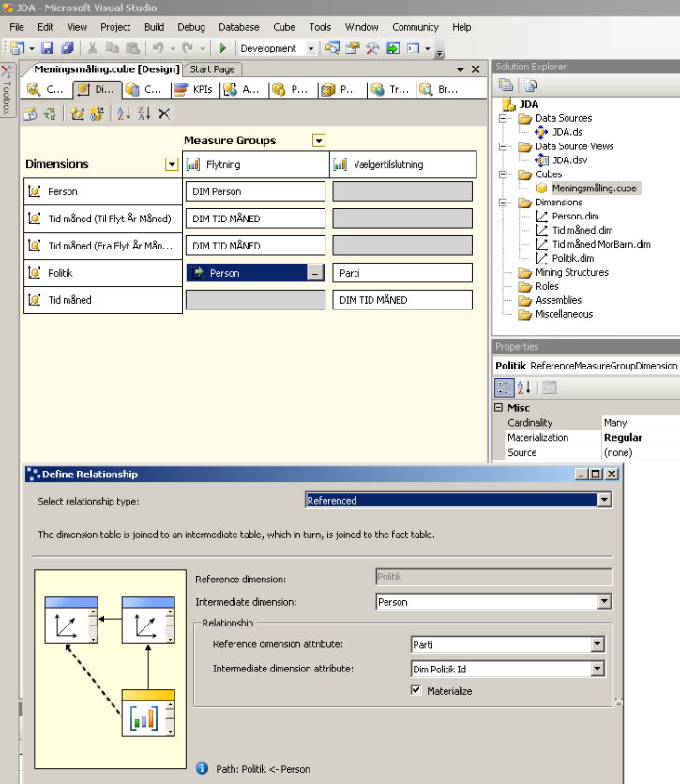
Task: Click the Parti relationship cell
Action: tap(402, 273)
